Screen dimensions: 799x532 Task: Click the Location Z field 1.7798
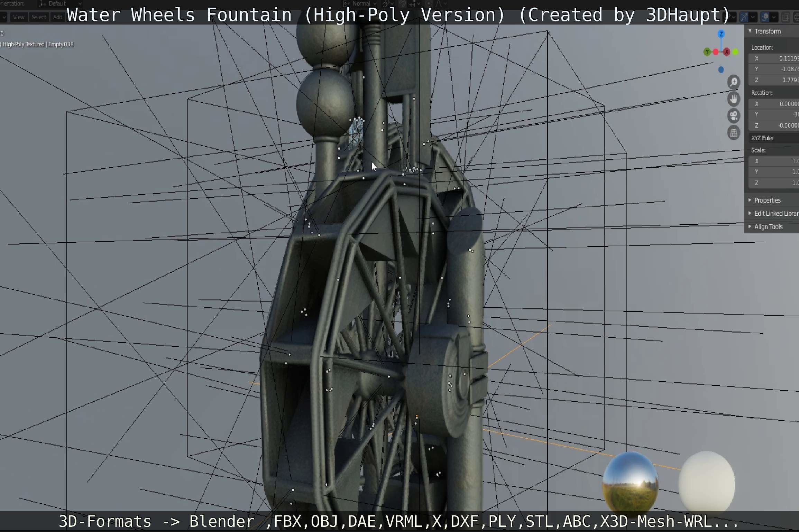[x=774, y=80]
